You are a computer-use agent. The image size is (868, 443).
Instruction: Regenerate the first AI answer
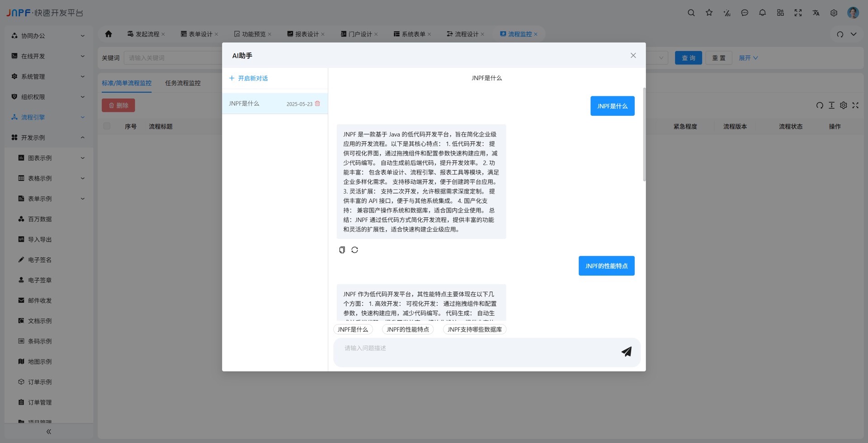click(355, 250)
